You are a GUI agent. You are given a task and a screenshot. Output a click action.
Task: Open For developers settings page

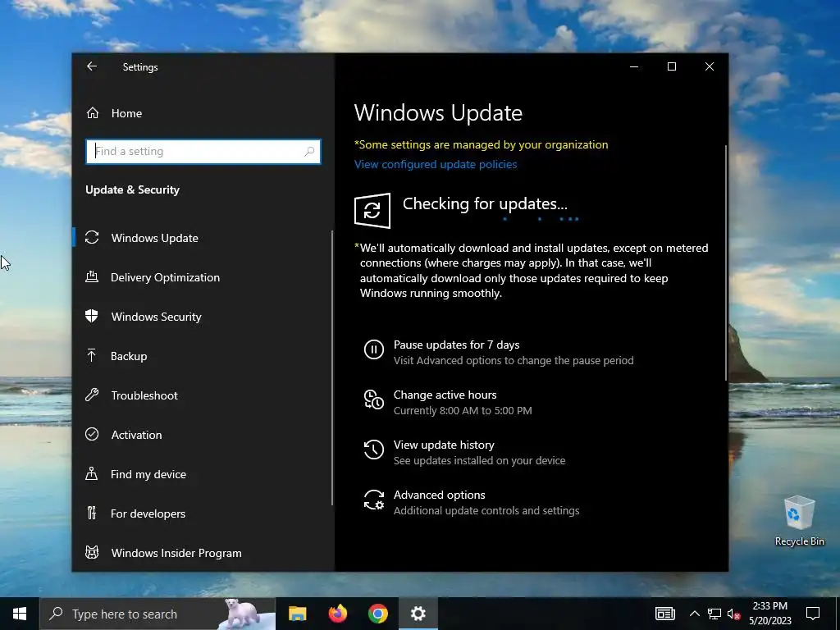[x=148, y=514]
